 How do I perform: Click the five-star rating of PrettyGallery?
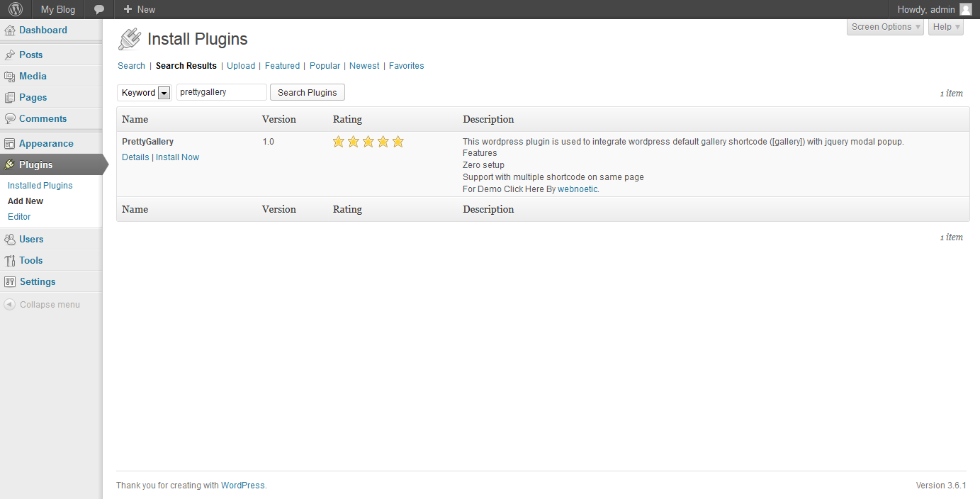pyautogui.click(x=368, y=142)
